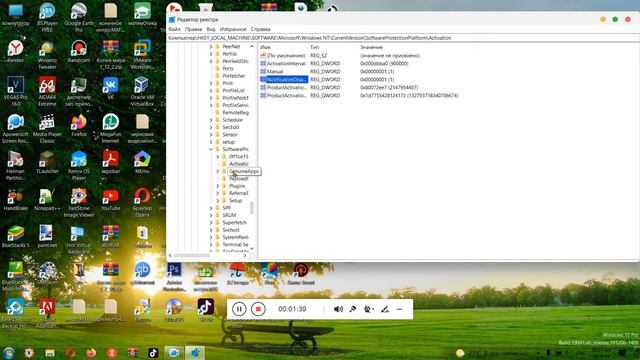Screen dimensions: 640x360
Task: Open the Firefox taskbar icon
Action: coord(91,353)
